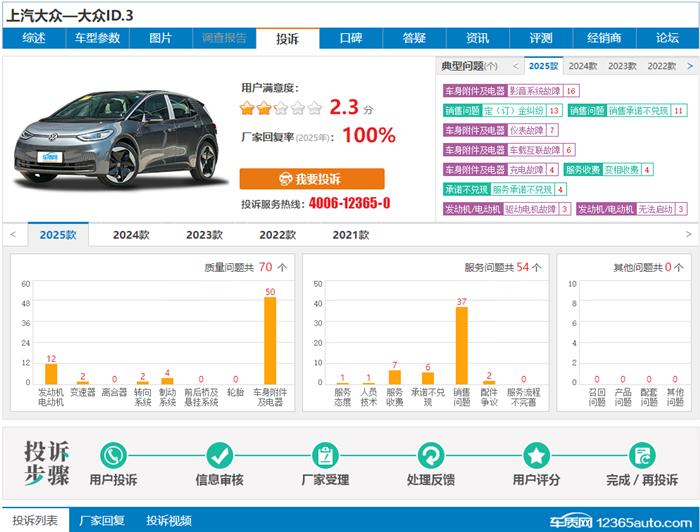
Task: Open the 图片 tab
Action: pyautogui.click(x=161, y=38)
